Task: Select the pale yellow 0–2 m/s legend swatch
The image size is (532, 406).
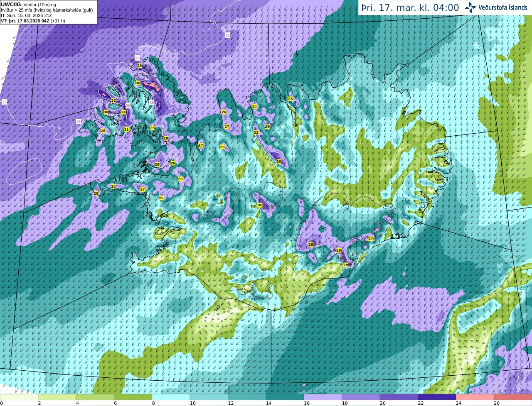Action: (x=19, y=397)
